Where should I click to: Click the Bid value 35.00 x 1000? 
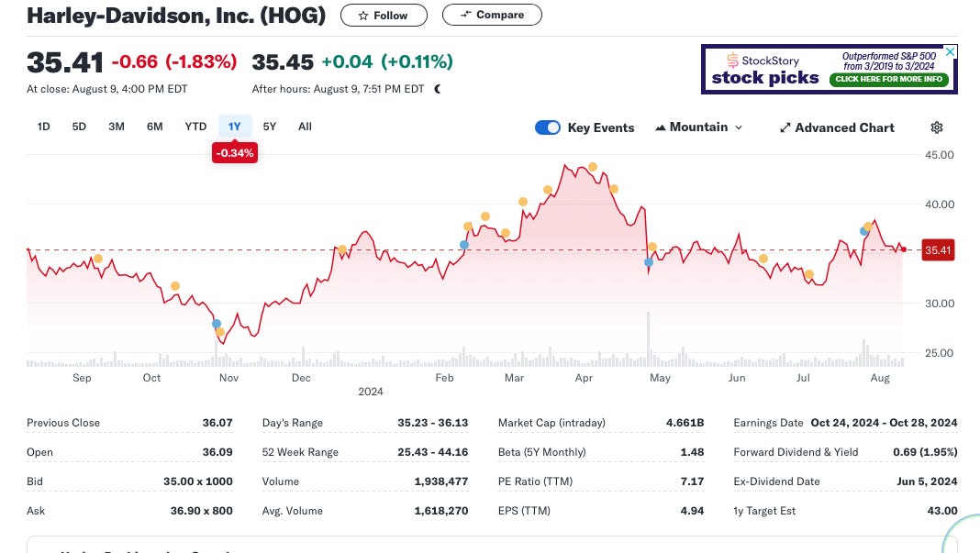[x=198, y=481]
